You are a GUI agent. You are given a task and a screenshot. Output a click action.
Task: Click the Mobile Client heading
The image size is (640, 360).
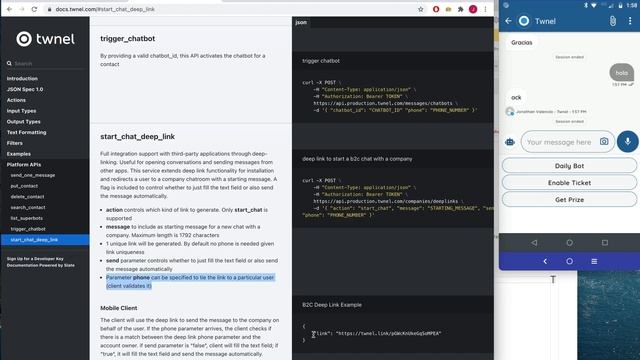(119, 308)
